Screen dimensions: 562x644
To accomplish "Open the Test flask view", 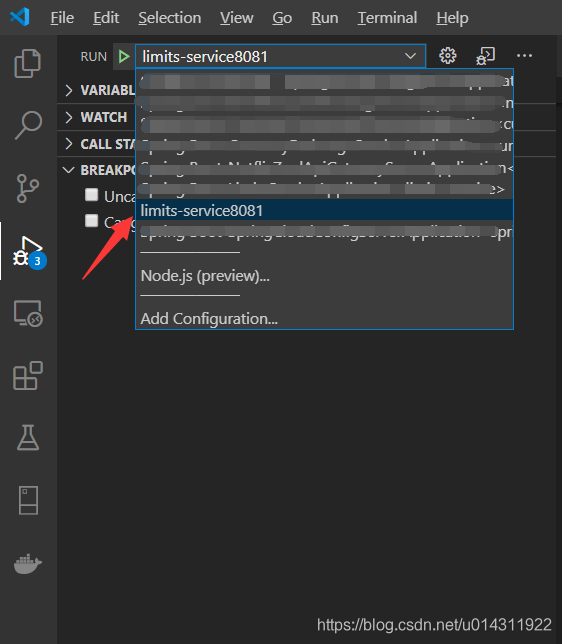I will click(28, 437).
